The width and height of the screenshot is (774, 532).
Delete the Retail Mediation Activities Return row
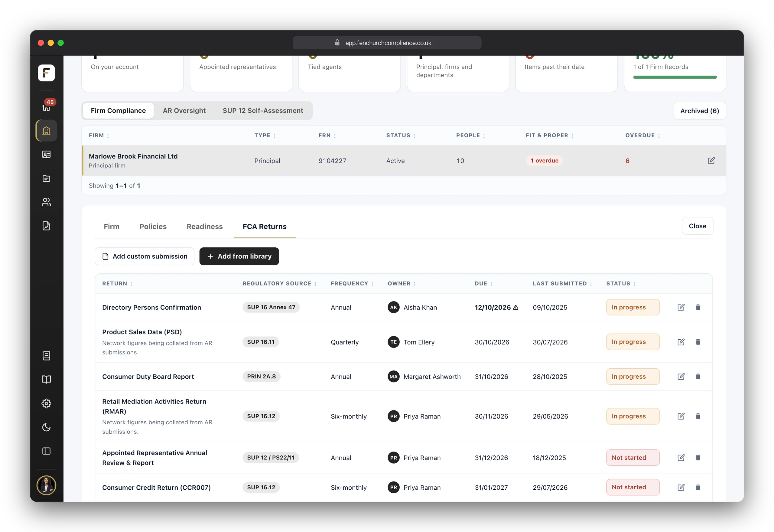pyautogui.click(x=698, y=416)
